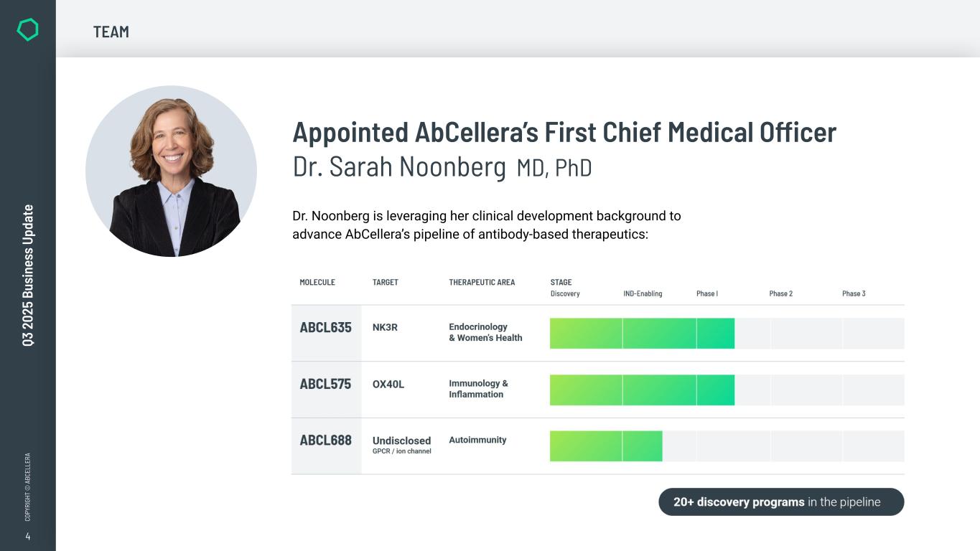The width and height of the screenshot is (980, 551).
Task: Select the ABCL635 molecule row label
Action: (x=325, y=328)
